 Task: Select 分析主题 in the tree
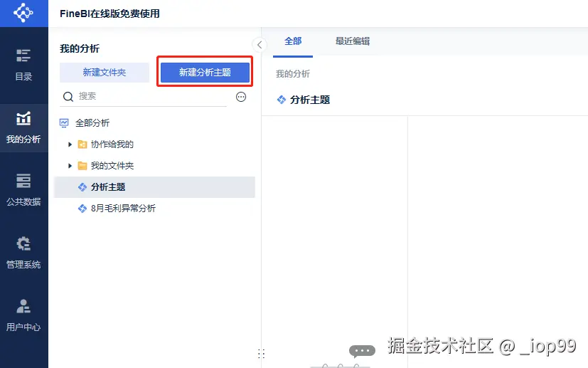click(x=154, y=187)
